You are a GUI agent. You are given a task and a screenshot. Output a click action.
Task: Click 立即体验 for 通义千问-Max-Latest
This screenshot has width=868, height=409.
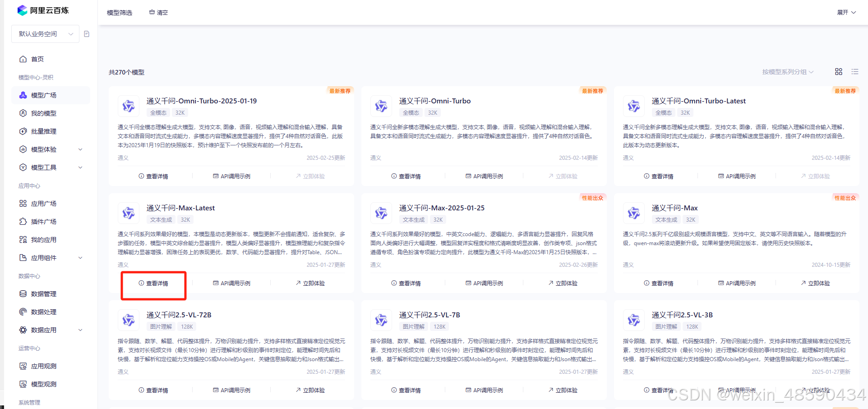(x=310, y=284)
